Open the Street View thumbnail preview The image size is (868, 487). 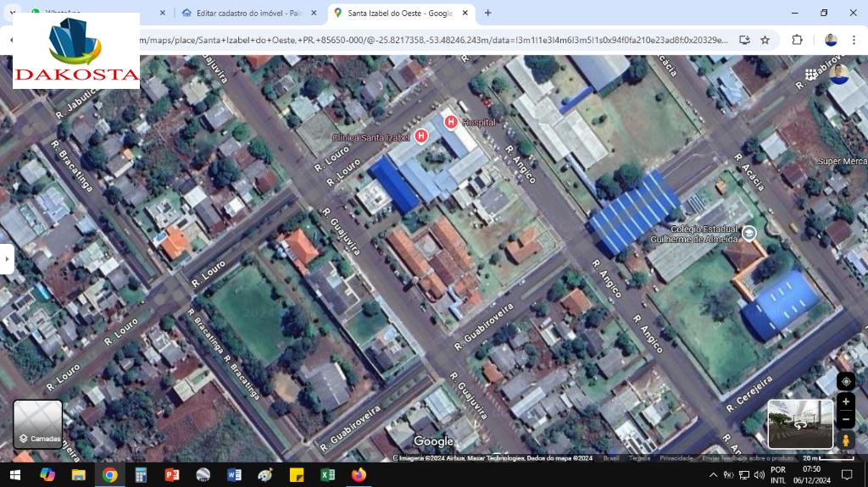[800, 424]
